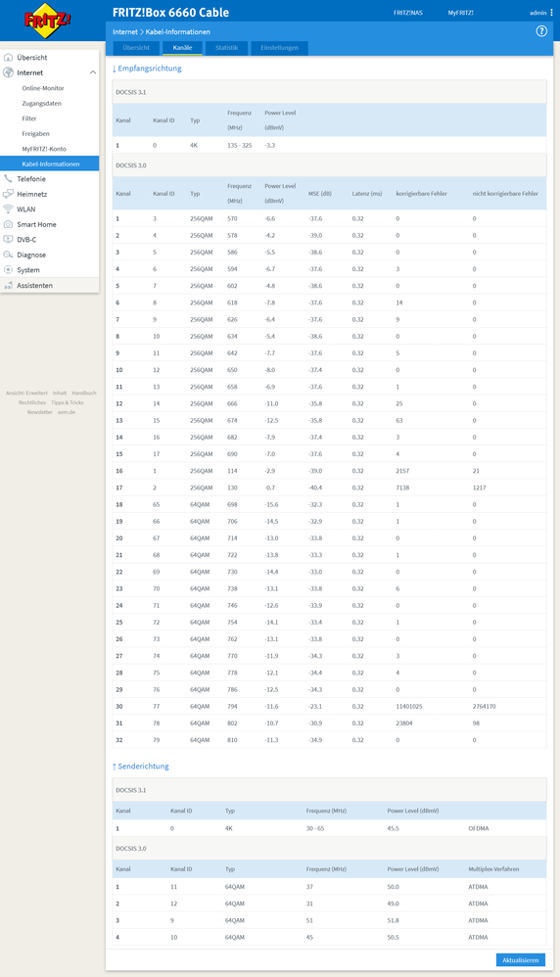Click the DVB-C icon in sidebar

[x=8, y=239]
